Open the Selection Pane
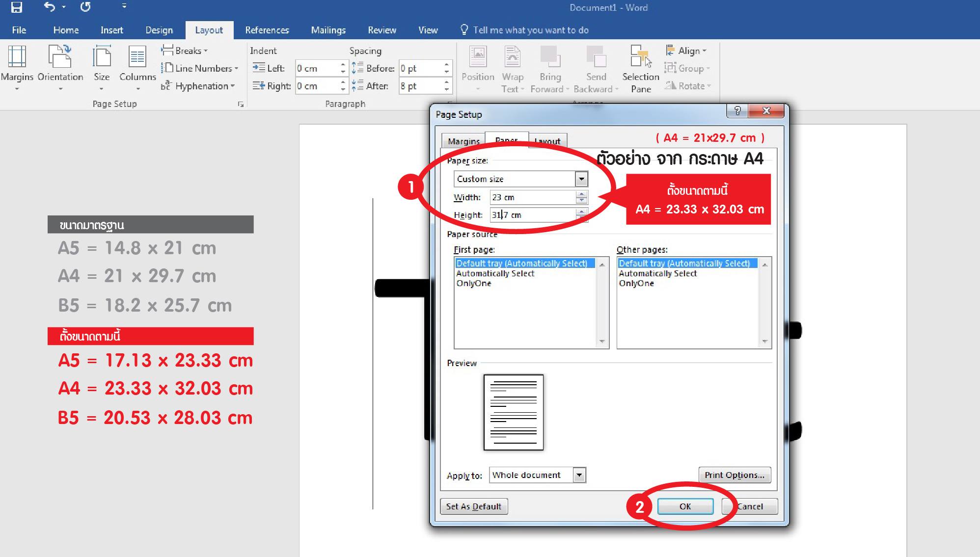Screen dimensions: 980x557 click(x=641, y=69)
